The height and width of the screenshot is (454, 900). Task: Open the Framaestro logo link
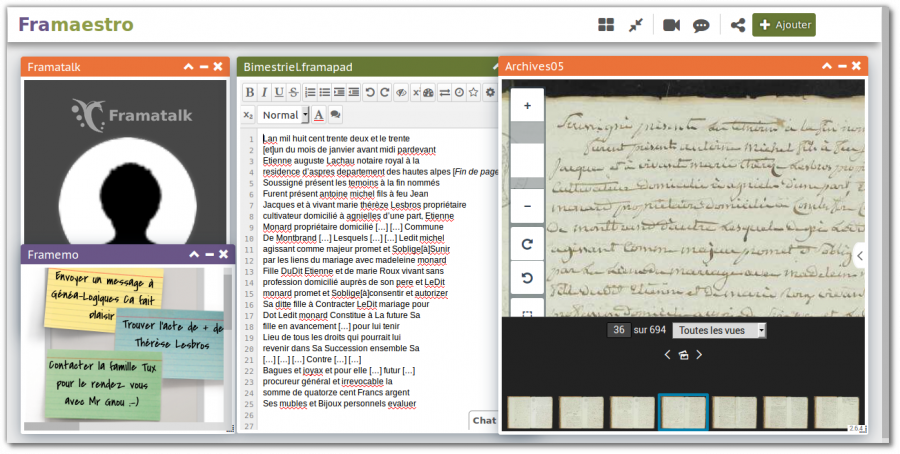76,25
